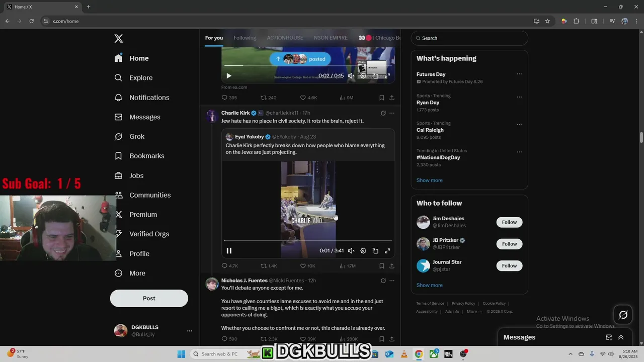The width and height of the screenshot is (644, 362).
Task: Open options for Cal Raleigh trend
Action: (519, 125)
